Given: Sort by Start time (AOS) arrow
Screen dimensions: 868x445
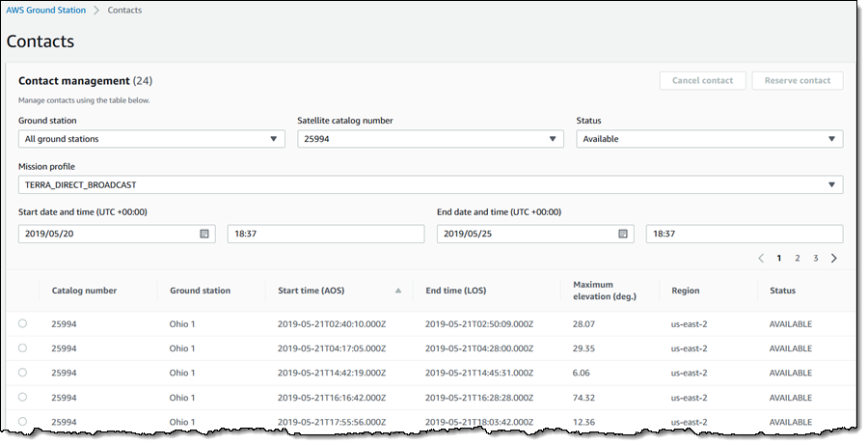Looking at the screenshot, I should pos(398,291).
